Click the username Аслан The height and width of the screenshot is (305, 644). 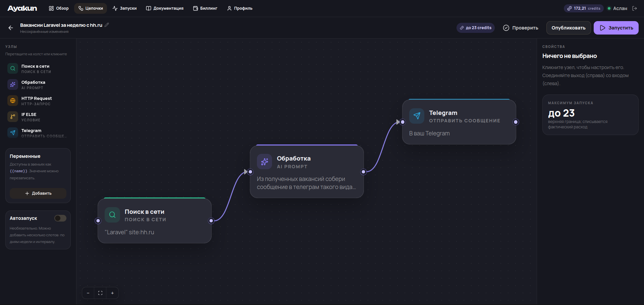pyautogui.click(x=620, y=8)
